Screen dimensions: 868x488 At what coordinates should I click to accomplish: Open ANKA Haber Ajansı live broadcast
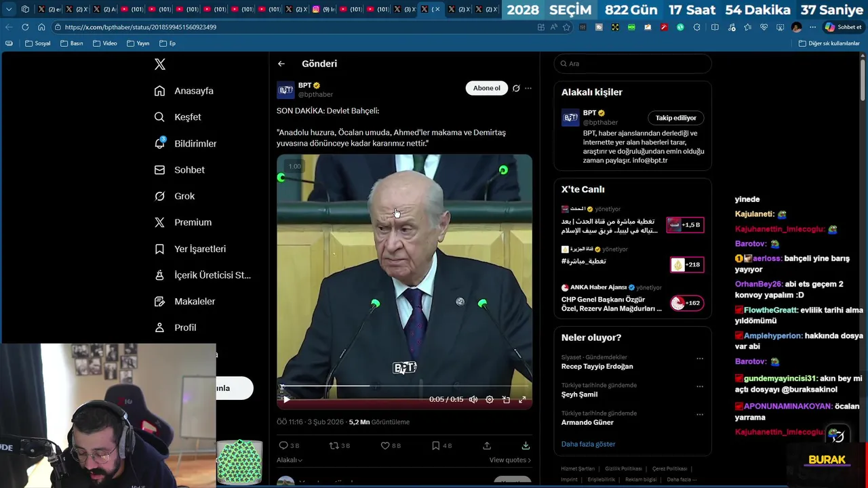click(x=633, y=298)
